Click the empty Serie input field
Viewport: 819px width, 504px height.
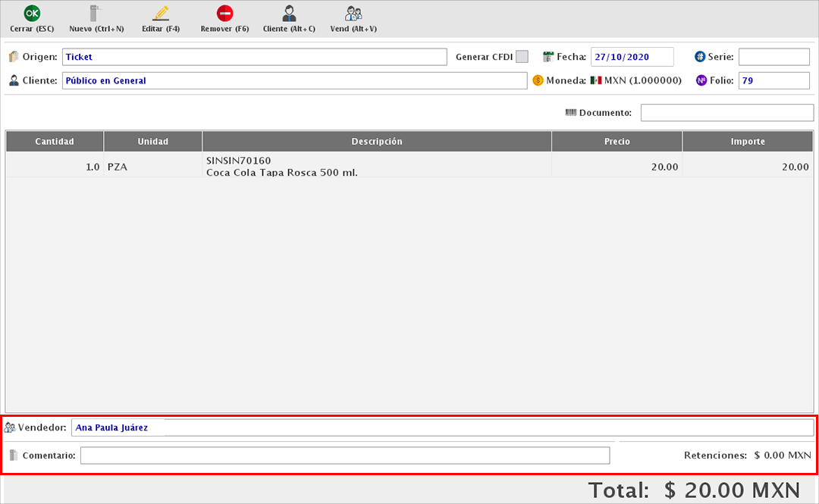773,57
